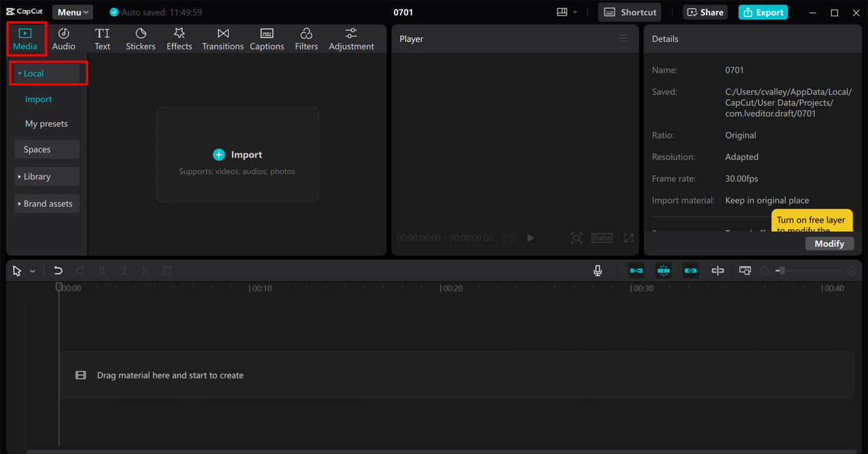Click 'Keep in original place' value
Image resolution: width=868 pixels, height=454 pixels.
(x=767, y=200)
